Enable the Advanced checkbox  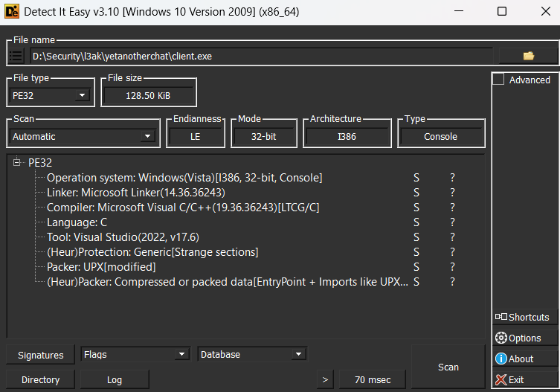[x=498, y=80]
